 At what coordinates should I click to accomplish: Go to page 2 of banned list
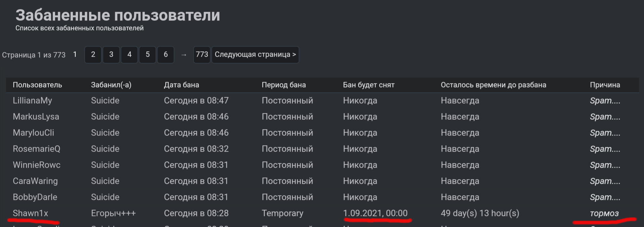(x=93, y=55)
